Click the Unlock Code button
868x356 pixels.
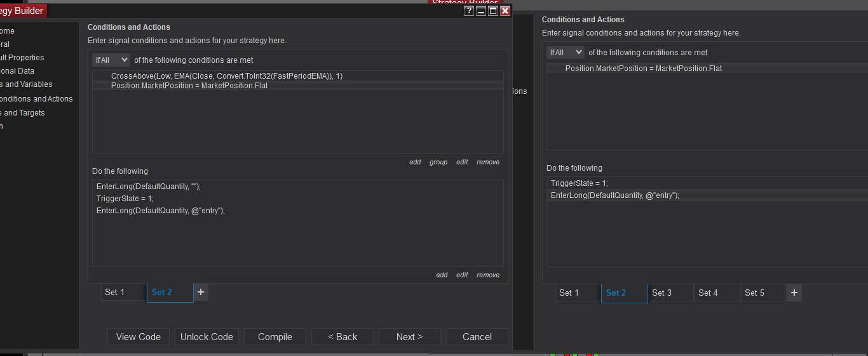207,337
